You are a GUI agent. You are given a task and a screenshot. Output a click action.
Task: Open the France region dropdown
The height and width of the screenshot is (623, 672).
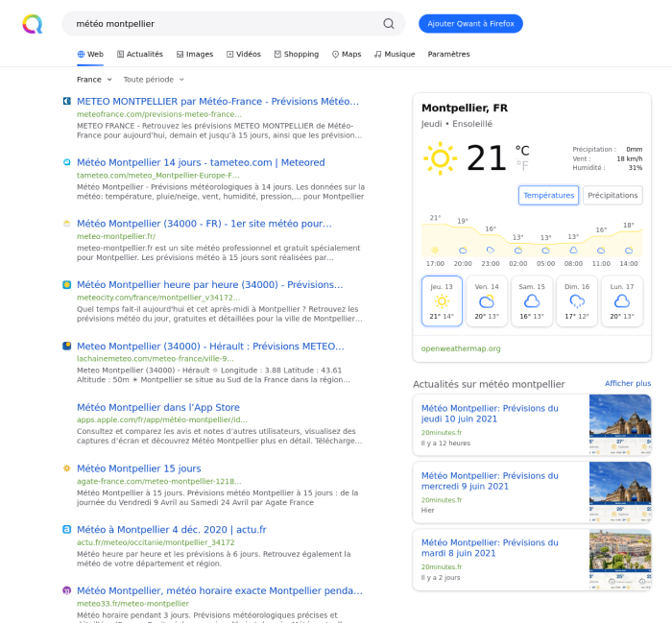(94, 80)
